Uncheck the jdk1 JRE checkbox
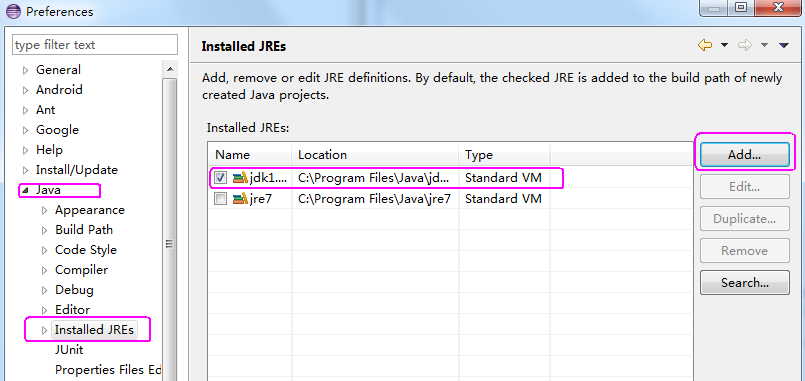Screen dimensions: 805x381 [220, 178]
